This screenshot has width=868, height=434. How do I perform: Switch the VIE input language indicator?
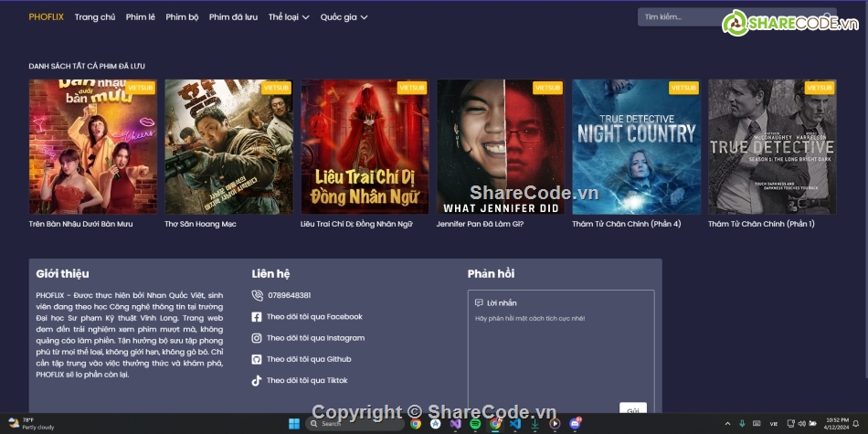(774, 423)
